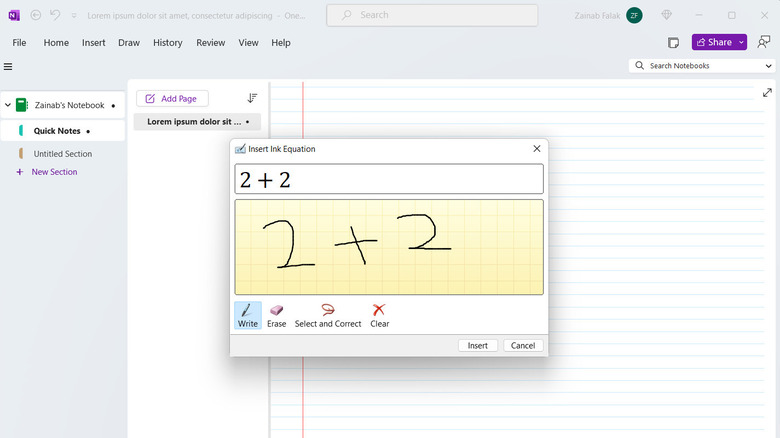Open the Draw ribbon tab

click(129, 43)
